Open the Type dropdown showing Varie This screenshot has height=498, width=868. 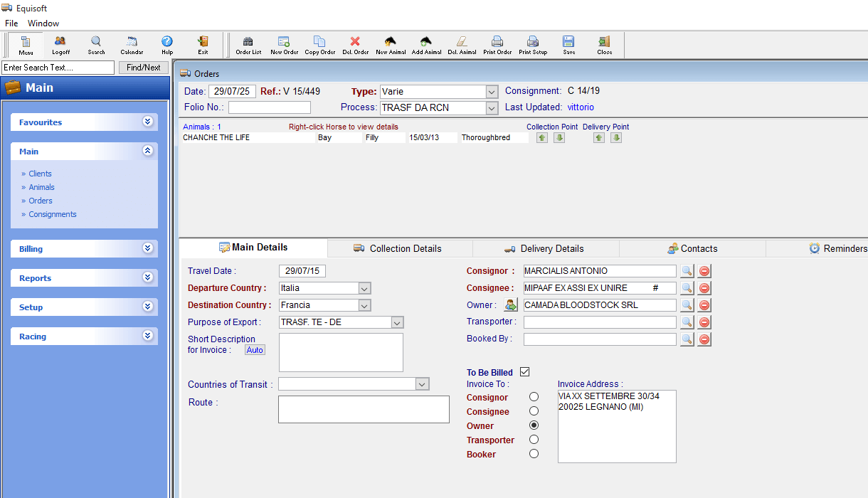click(492, 92)
